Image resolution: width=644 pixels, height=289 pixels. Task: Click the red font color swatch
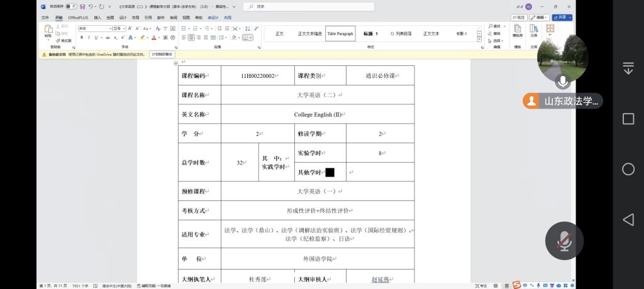153,38
